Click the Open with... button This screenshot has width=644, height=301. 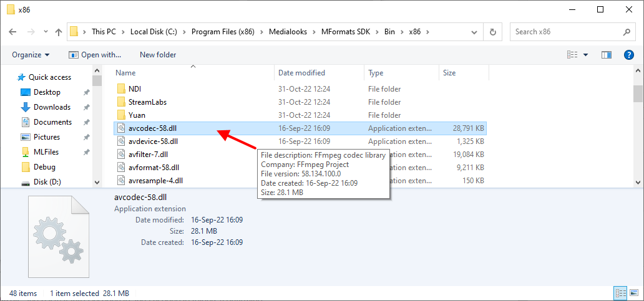(95, 55)
